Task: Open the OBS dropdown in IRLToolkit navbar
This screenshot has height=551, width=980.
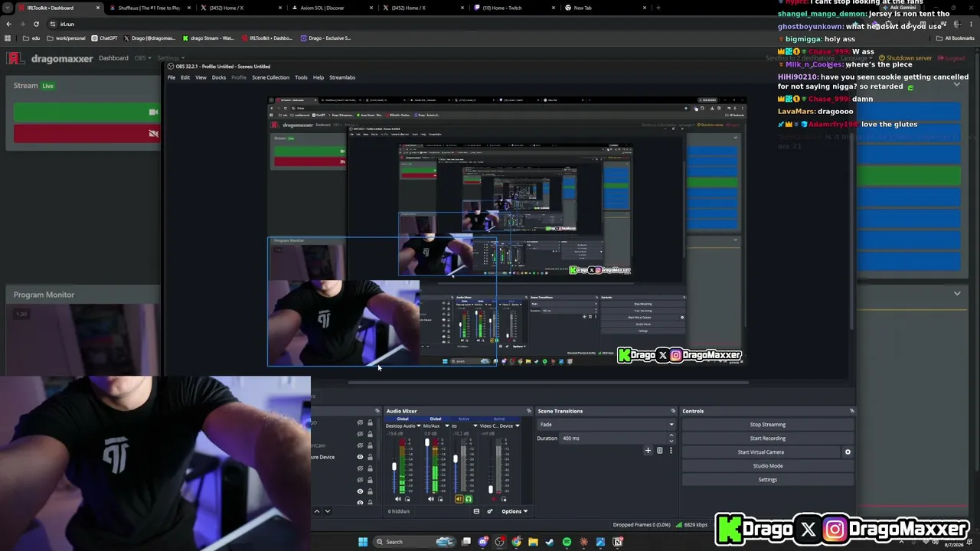Action: 142,58
